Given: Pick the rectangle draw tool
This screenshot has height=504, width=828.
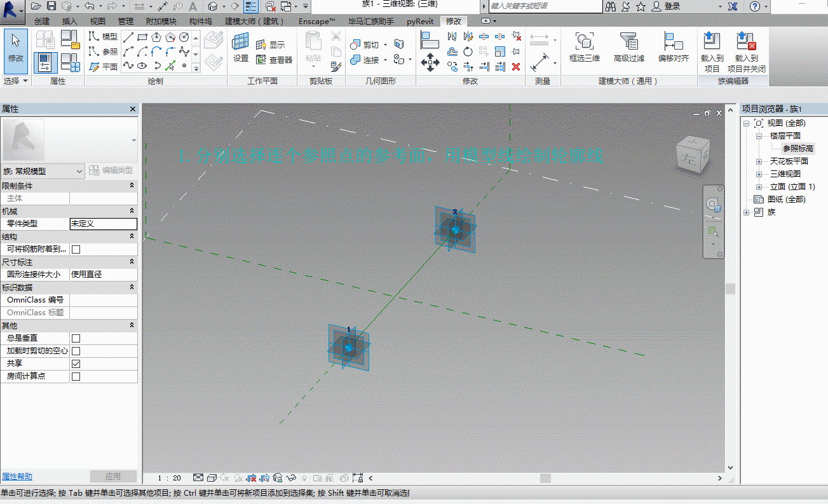Looking at the screenshot, I should click(143, 36).
